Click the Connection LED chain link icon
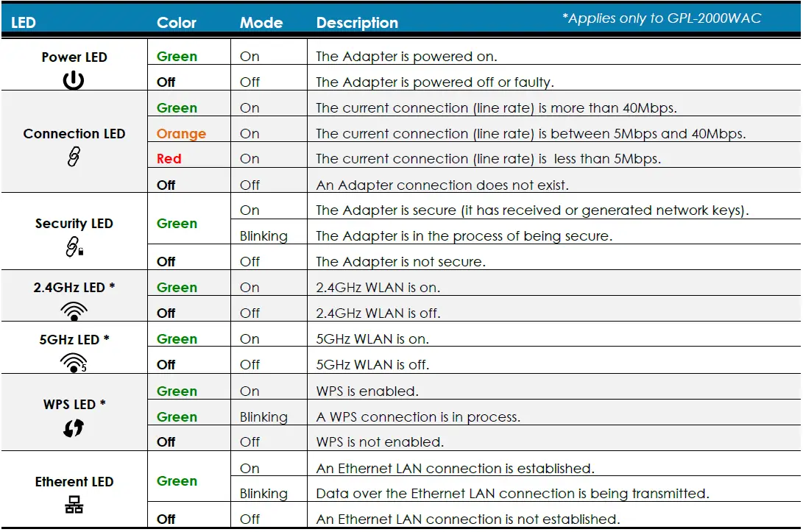The image size is (803, 532). pyautogui.click(x=74, y=157)
